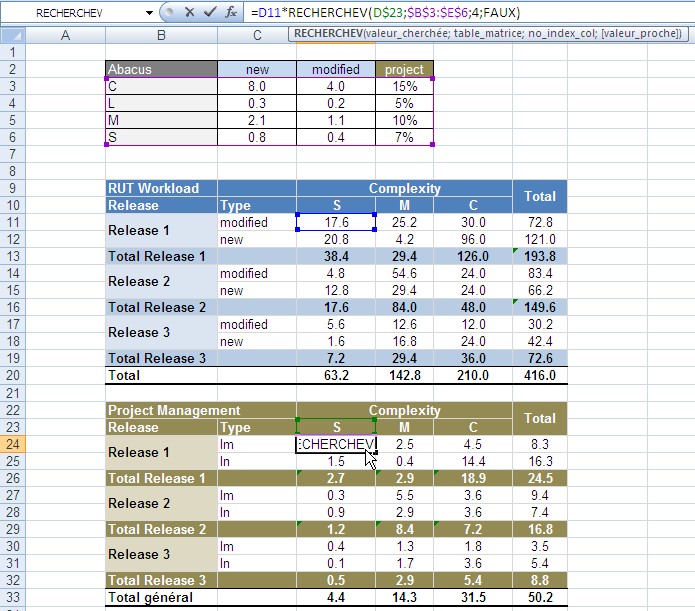Click table_matrice argument in the tooltip
The image size is (695, 611).
point(488,34)
